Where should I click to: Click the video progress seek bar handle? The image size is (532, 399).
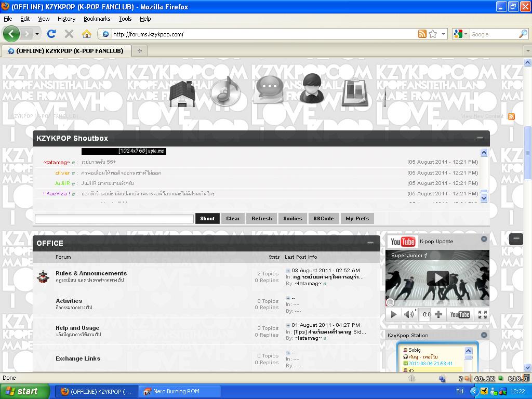390,302
